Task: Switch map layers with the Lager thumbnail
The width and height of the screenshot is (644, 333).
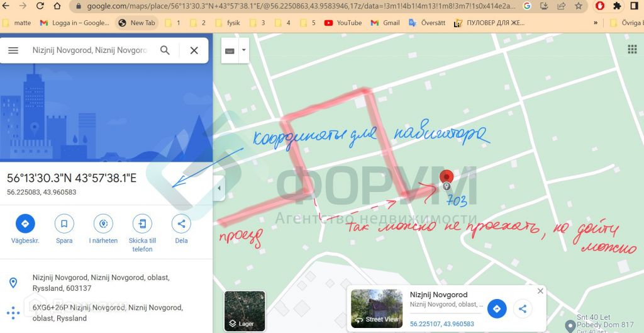Action: 245,311
